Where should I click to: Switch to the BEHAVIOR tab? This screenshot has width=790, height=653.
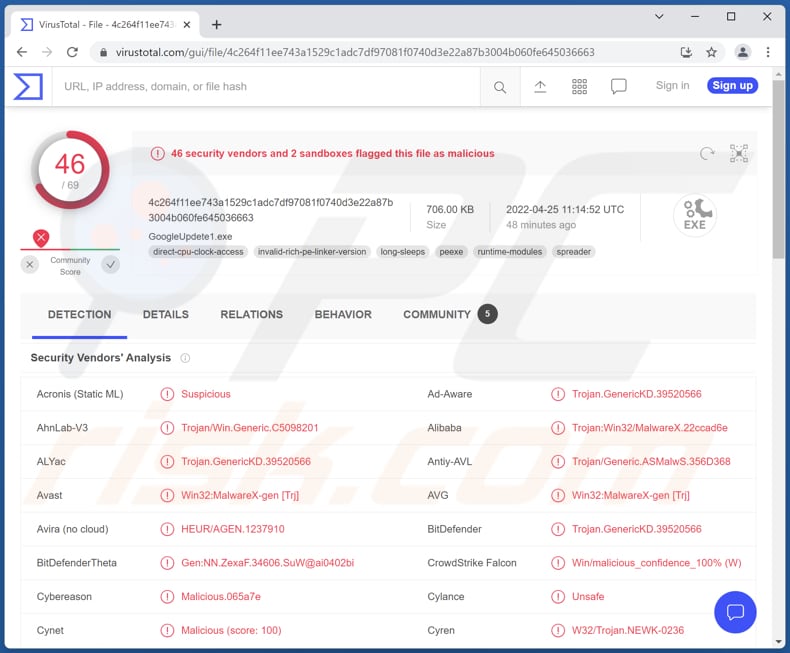tap(343, 314)
